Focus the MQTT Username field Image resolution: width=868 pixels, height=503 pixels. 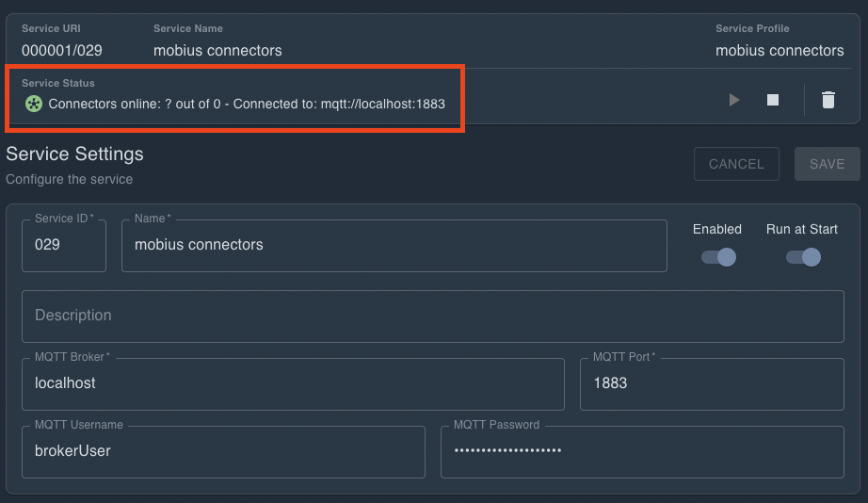pos(223,451)
